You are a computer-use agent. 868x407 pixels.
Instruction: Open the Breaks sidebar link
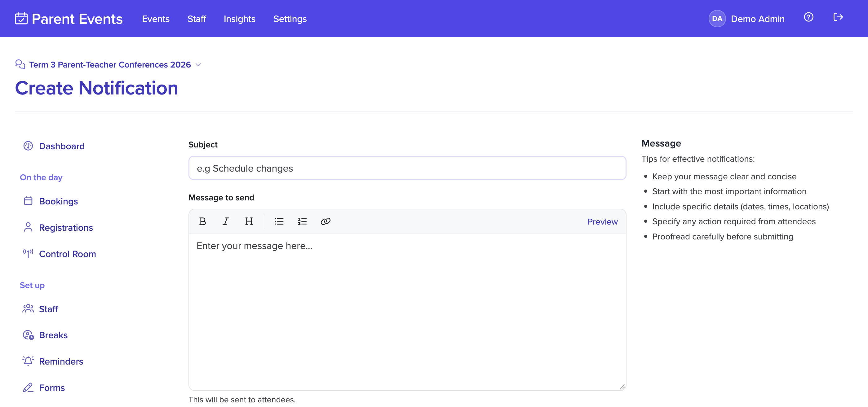click(x=53, y=335)
